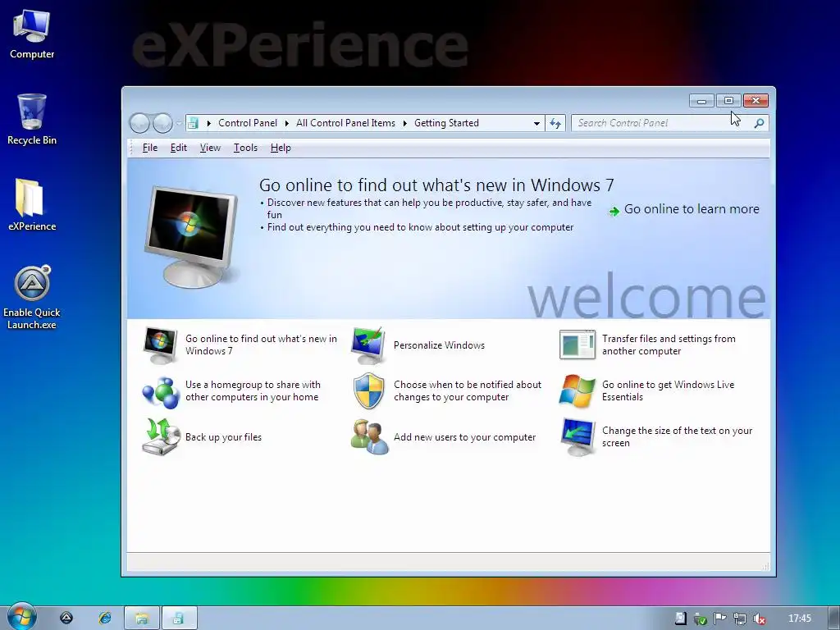Open the View menu
The height and width of the screenshot is (630, 840).
point(210,148)
